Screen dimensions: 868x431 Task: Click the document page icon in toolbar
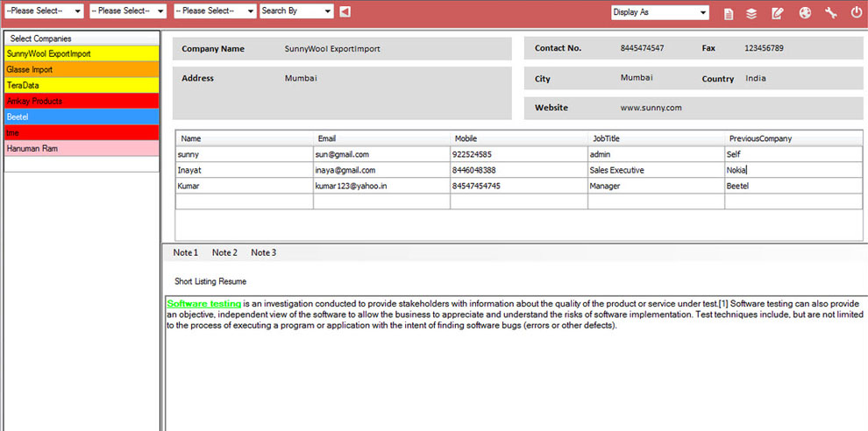pyautogui.click(x=729, y=13)
